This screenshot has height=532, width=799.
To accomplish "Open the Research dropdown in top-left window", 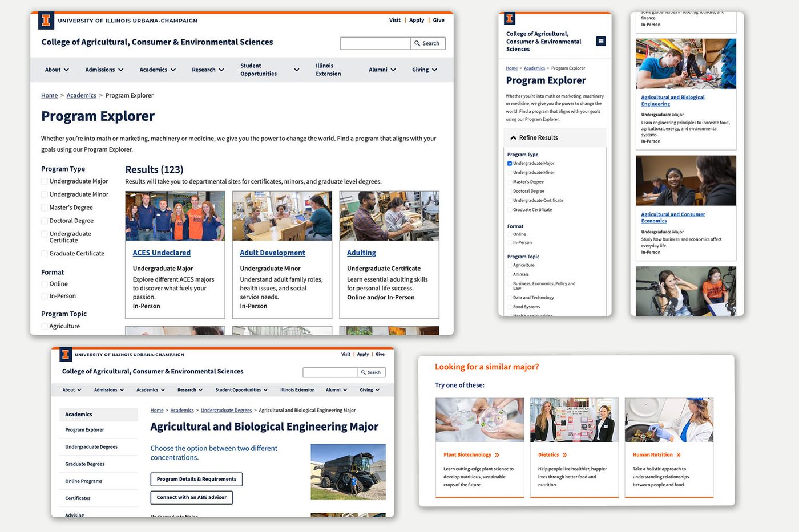I will tap(208, 70).
